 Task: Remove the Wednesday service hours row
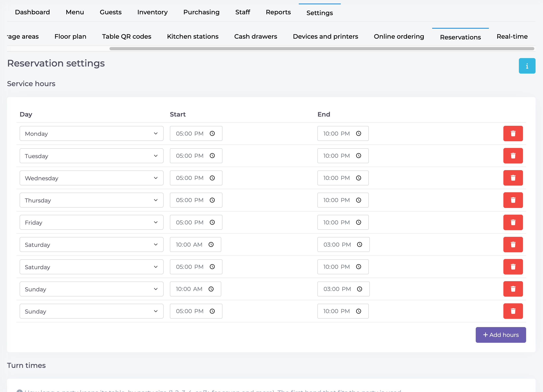click(x=513, y=178)
